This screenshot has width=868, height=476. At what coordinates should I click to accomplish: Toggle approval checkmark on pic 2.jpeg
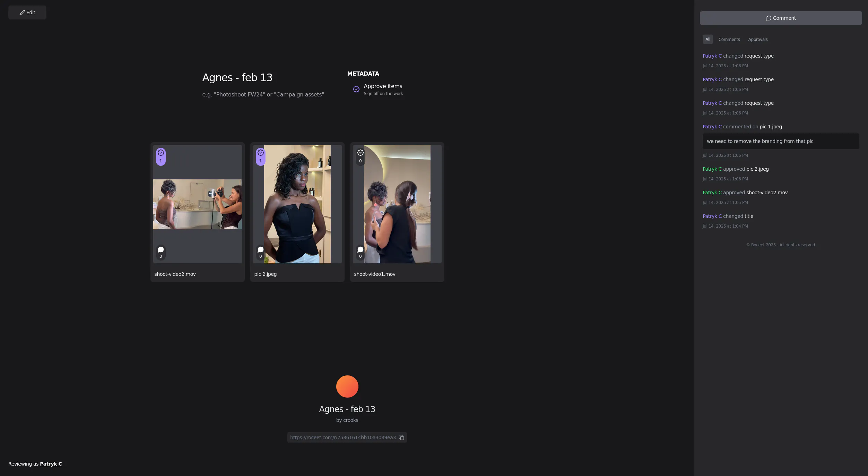(260, 156)
